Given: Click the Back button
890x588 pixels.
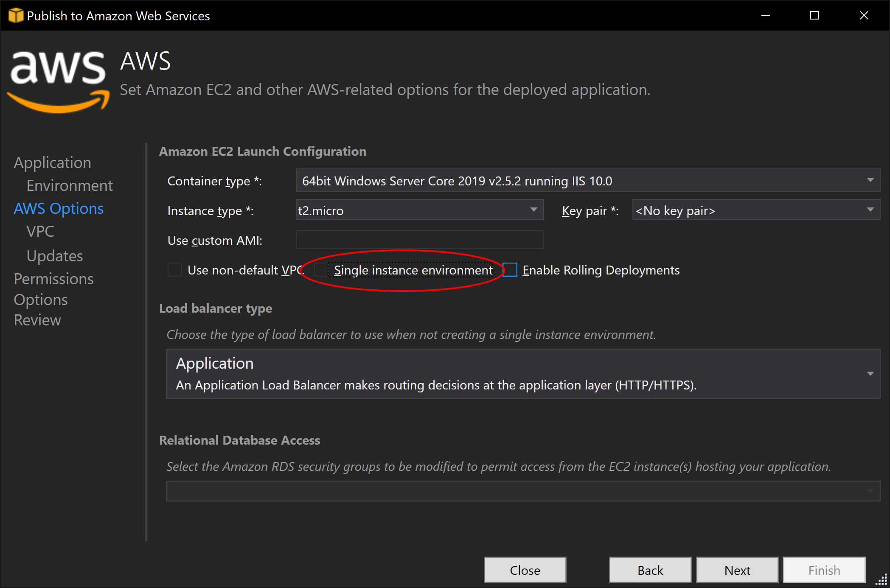Looking at the screenshot, I should pyautogui.click(x=650, y=570).
